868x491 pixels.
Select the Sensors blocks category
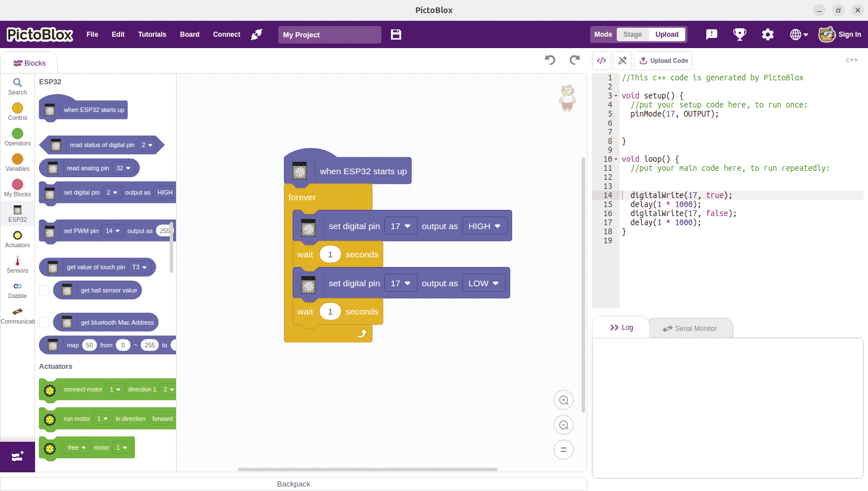(18, 264)
